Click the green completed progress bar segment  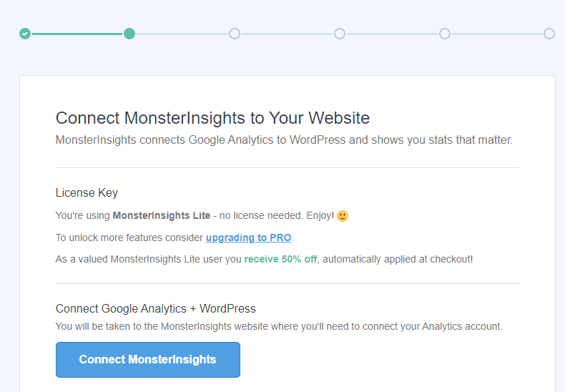coord(77,34)
